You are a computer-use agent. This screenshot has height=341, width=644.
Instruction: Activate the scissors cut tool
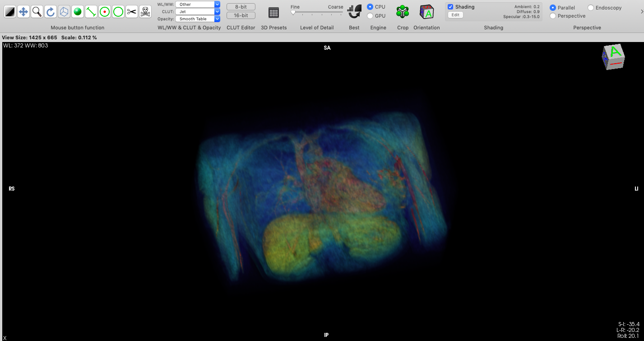[131, 12]
